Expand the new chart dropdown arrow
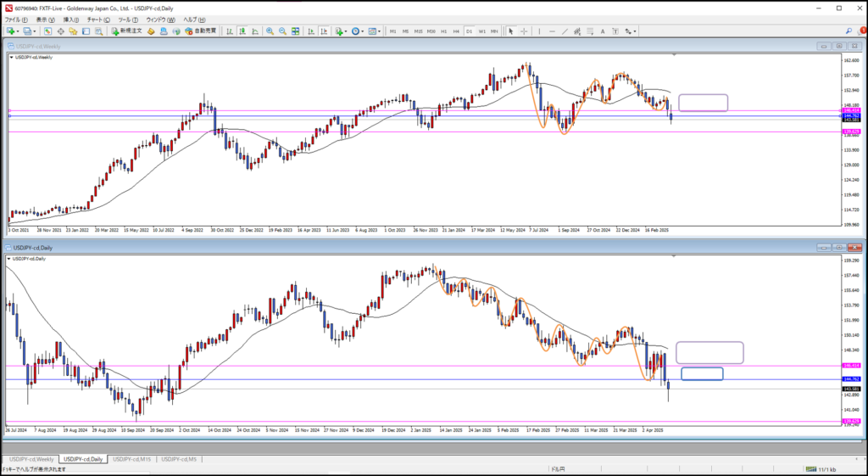The height and width of the screenshot is (476, 868). (x=18, y=31)
